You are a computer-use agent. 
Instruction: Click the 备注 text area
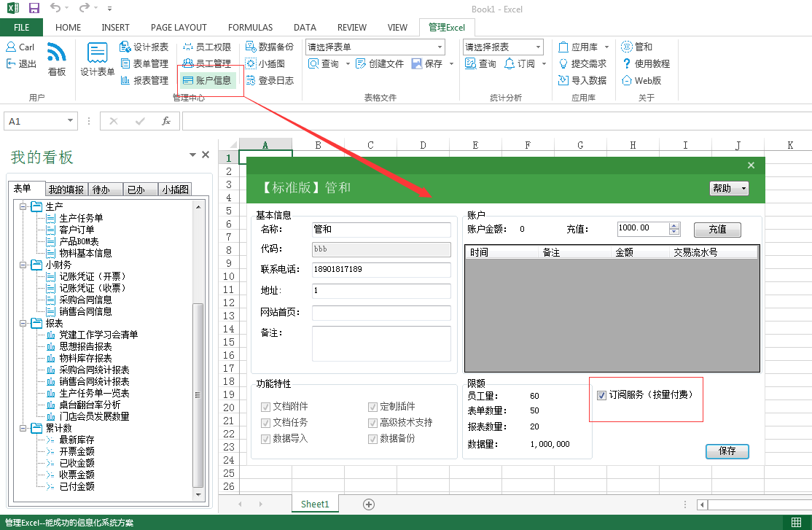point(381,343)
